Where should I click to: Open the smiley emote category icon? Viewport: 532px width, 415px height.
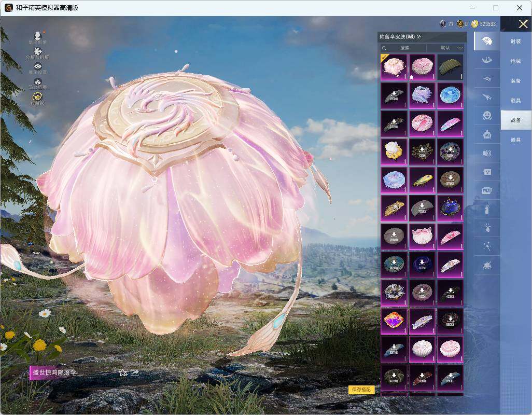(487, 116)
